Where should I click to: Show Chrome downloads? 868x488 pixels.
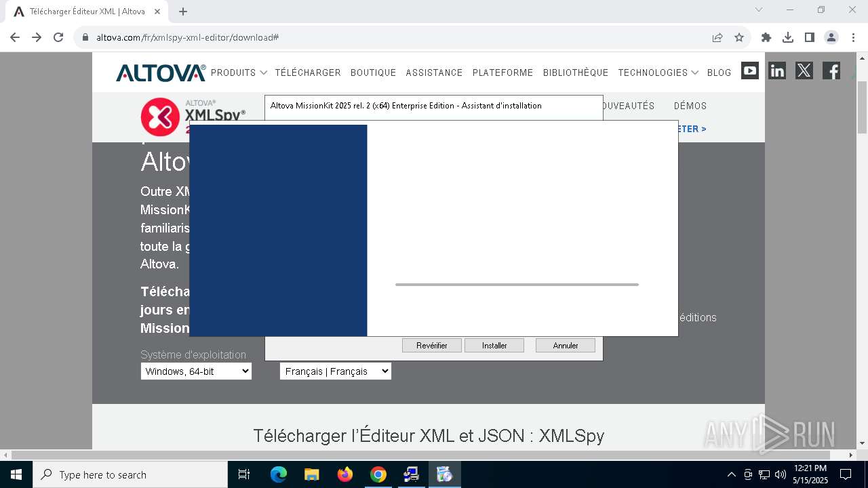(x=788, y=37)
